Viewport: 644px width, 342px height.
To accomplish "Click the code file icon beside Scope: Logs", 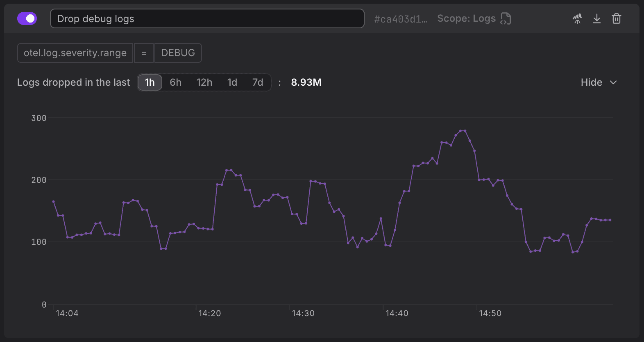I will coord(506,18).
